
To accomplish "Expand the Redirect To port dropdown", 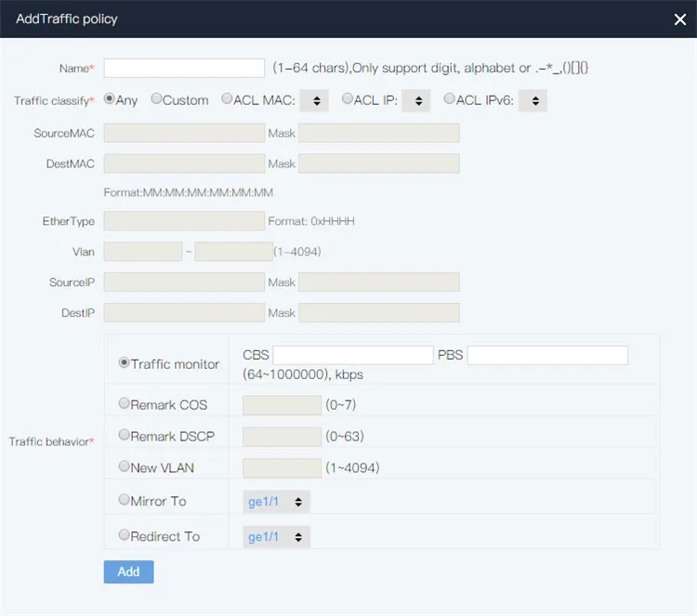I will (276, 537).
